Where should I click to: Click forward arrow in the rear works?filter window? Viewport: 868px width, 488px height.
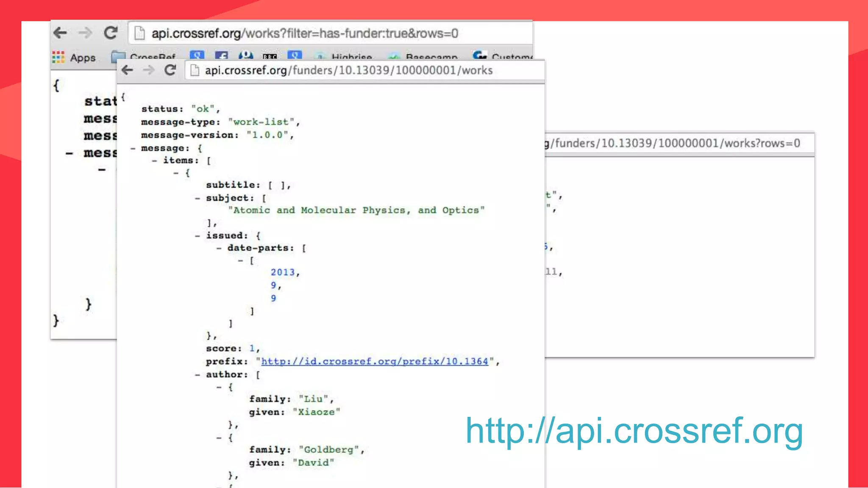85,33
